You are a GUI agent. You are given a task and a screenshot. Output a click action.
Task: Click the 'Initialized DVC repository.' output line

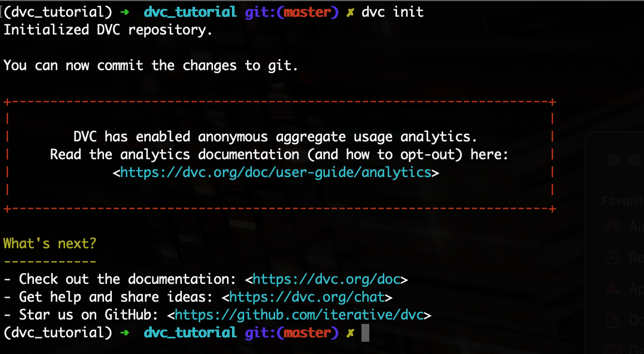pos(108,30)
